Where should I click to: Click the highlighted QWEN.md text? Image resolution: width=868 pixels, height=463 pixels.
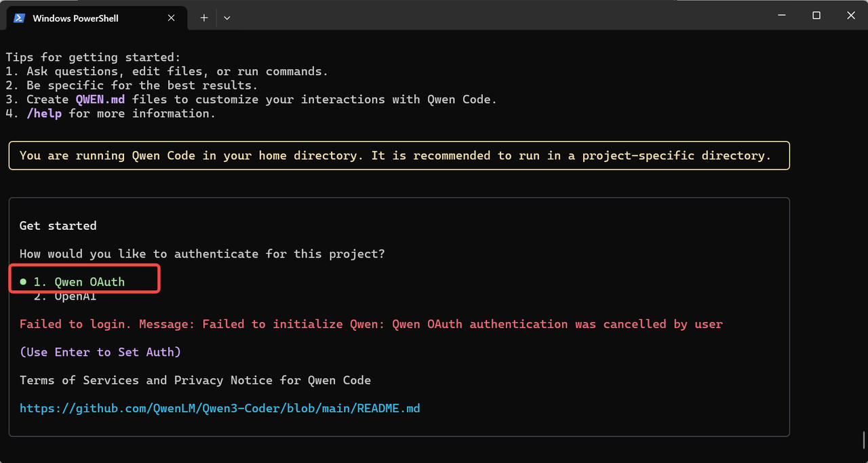point(100,100)
